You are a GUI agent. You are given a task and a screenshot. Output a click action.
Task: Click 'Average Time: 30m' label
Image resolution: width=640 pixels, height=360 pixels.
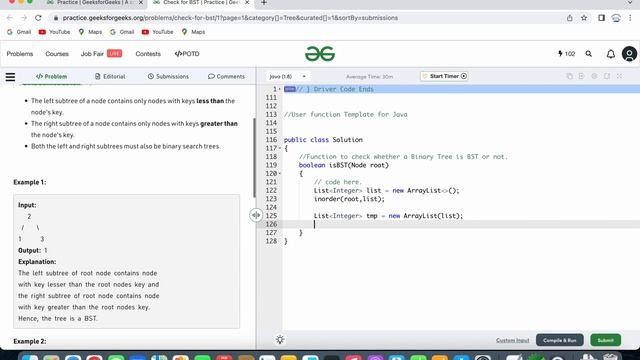369,77
